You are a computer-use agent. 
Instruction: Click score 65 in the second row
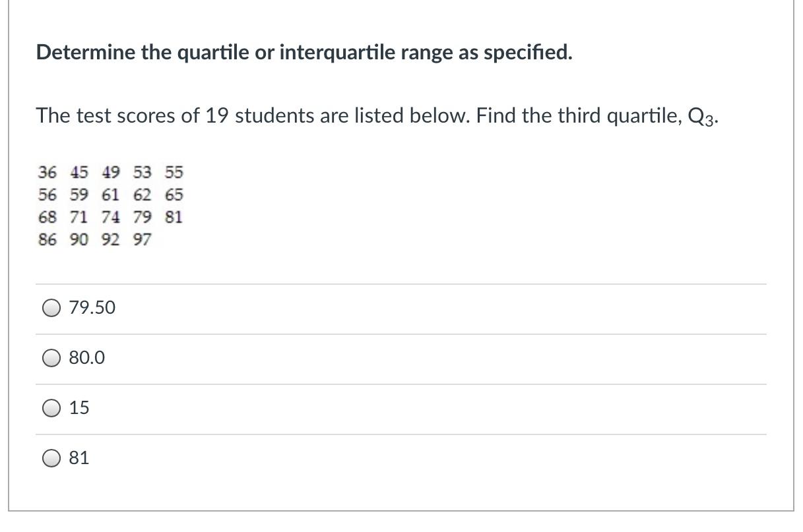174,195
